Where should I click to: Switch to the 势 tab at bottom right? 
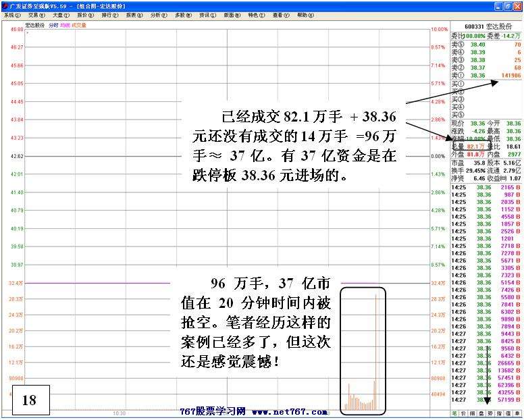coord(490,414)
